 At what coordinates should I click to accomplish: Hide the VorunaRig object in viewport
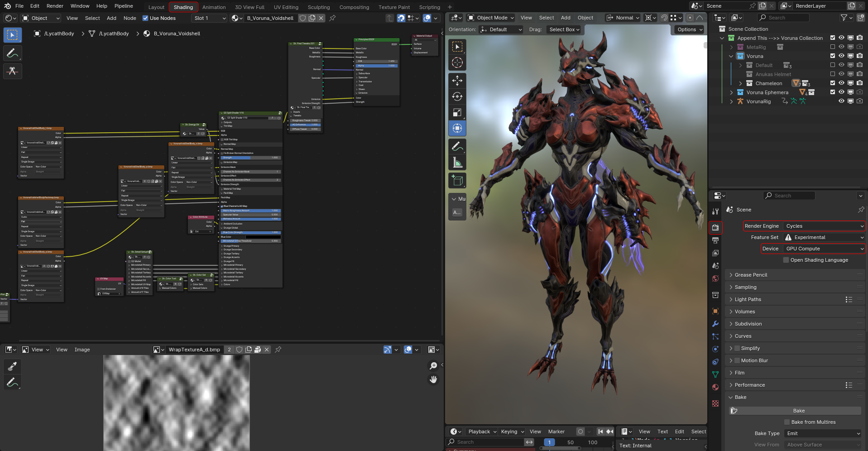pyautogui.click(x=841, y=101)
